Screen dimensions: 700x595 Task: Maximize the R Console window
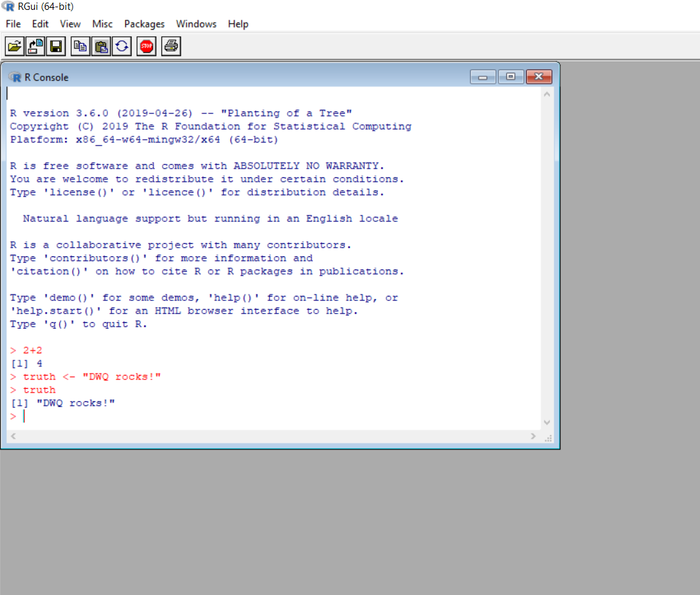[511, 77]
